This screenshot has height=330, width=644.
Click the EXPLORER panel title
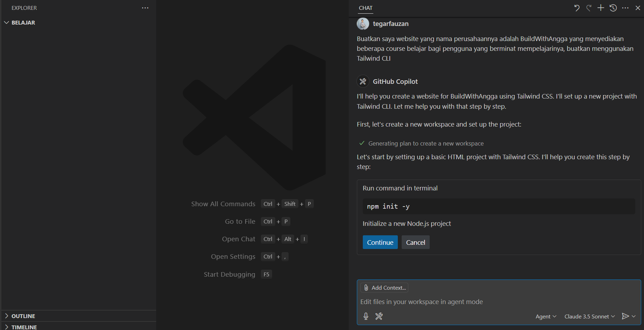point(24,8)
